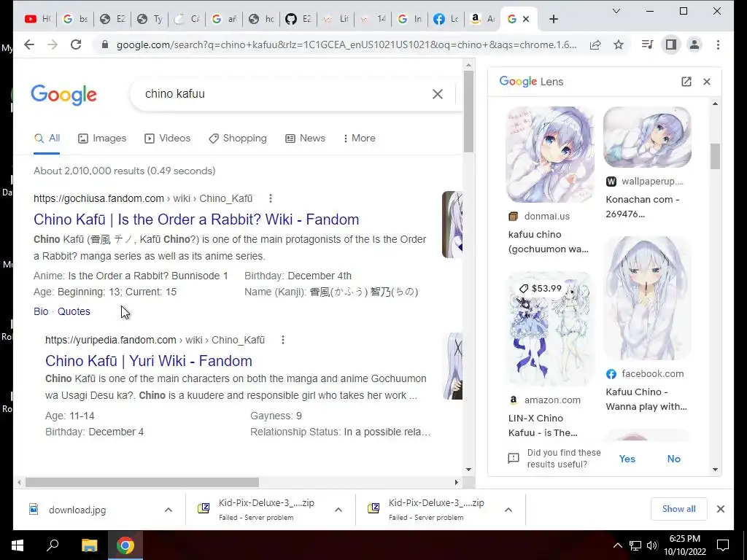Close the active Google tab

click(526, 19)
